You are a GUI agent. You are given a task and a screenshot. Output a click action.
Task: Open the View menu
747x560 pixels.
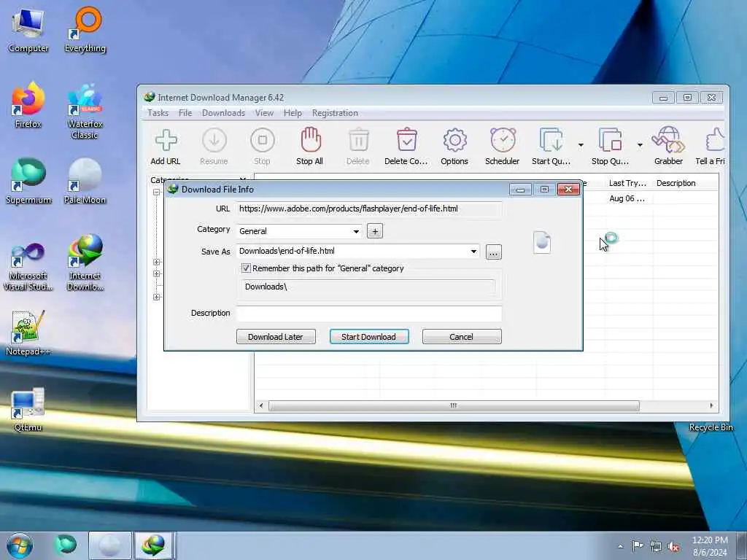(x=264, y=113)
